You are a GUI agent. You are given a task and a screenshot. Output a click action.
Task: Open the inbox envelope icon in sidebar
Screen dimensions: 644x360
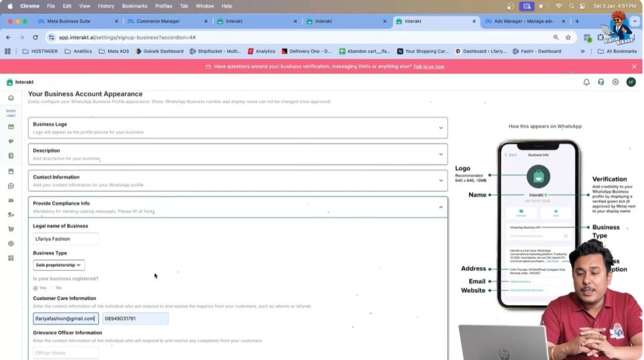click(11, 127)
